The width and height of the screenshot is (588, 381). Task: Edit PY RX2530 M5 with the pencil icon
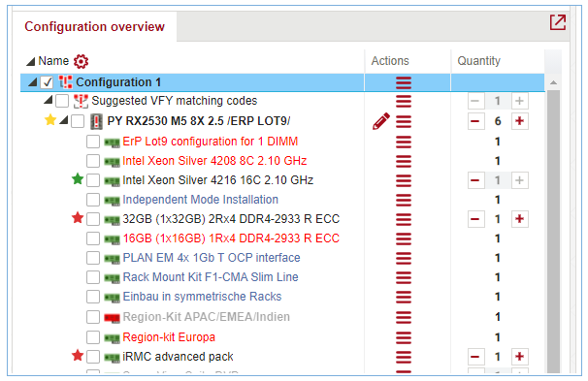point(381,121)
